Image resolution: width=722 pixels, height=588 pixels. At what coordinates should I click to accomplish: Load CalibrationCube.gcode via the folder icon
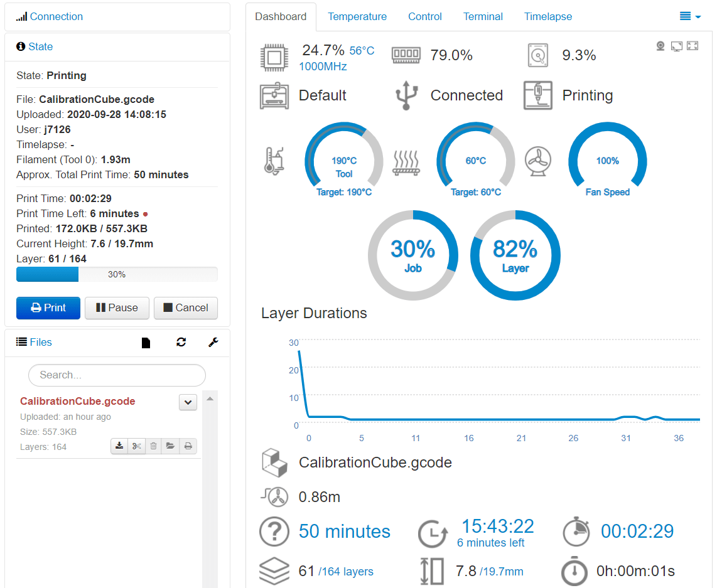[x=170, y=446]
